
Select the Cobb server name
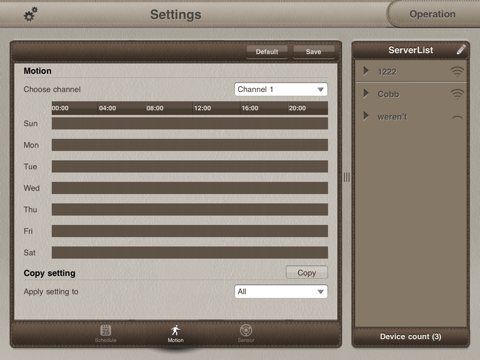coord(388,94)
